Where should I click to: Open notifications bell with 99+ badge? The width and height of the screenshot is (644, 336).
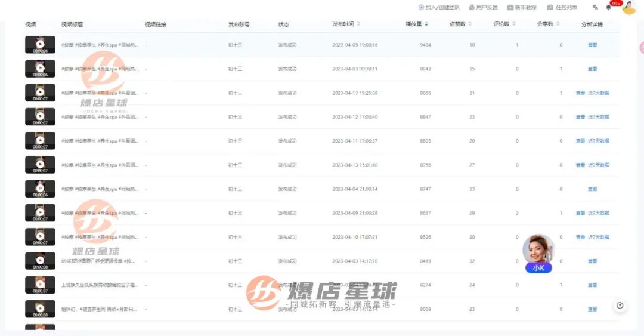609,7
